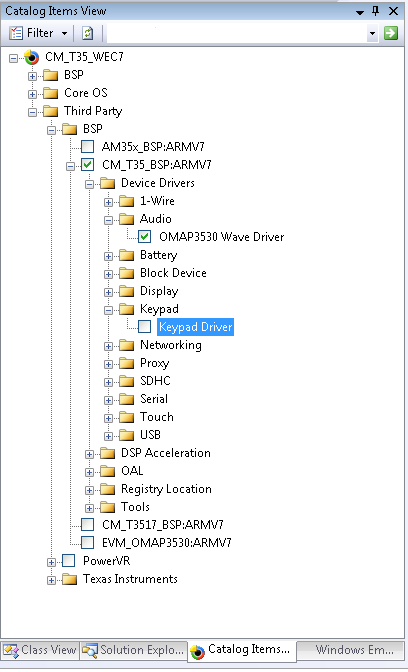The image size is (408, 672).
Task: Uncheck the CM_T35_BSP:ARMV7 checkbox
Action: 87,165
